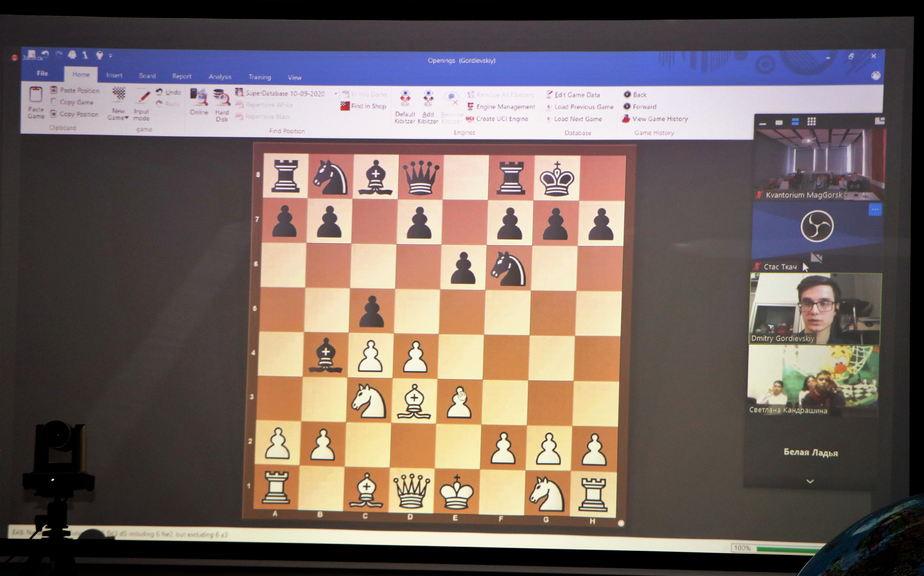Click the side-to-move indicator dot below board

pyautogui.click(x=621, y=523)
